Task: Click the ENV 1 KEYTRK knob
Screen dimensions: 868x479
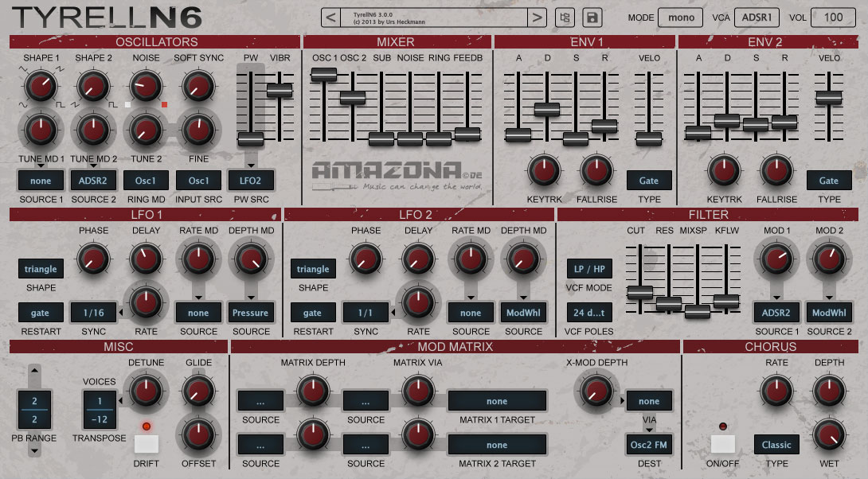Action: coord(544,169)
